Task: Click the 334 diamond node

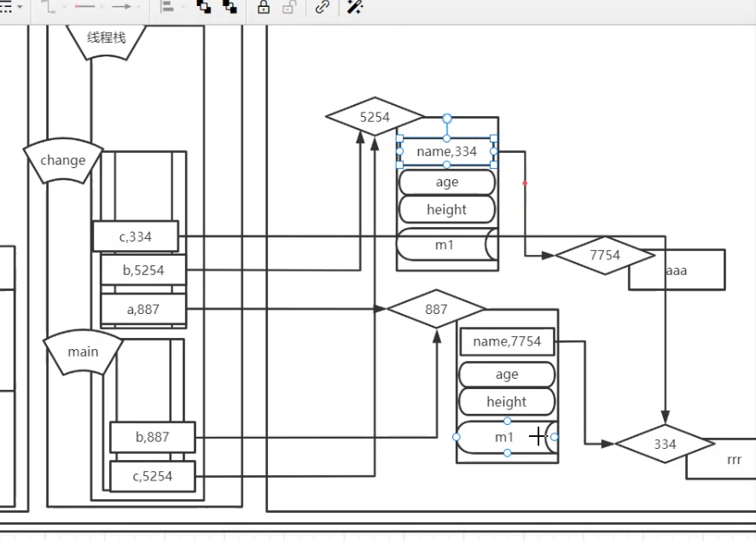Action: pyautogui.click(x=665, y=444)
